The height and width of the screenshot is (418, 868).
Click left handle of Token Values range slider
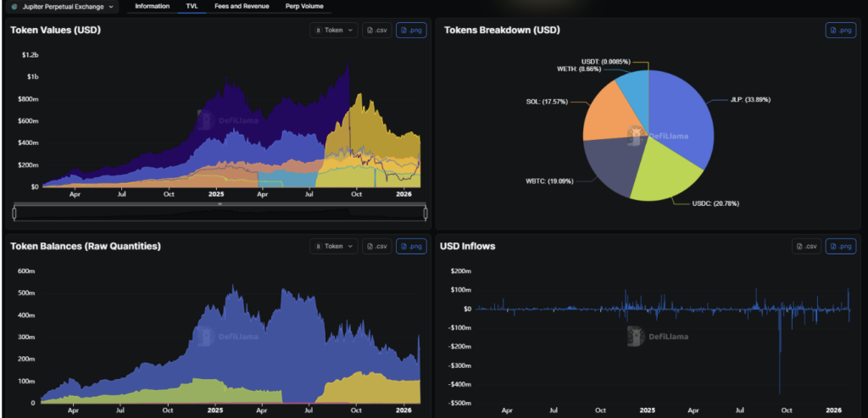pyautogui.click(x=14, y=212)
